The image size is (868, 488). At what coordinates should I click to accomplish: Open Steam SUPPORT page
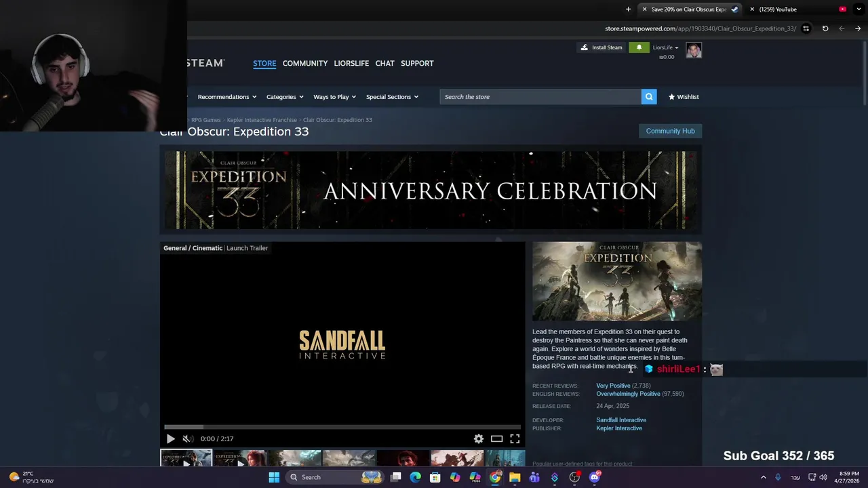click(x=417, y=63)
